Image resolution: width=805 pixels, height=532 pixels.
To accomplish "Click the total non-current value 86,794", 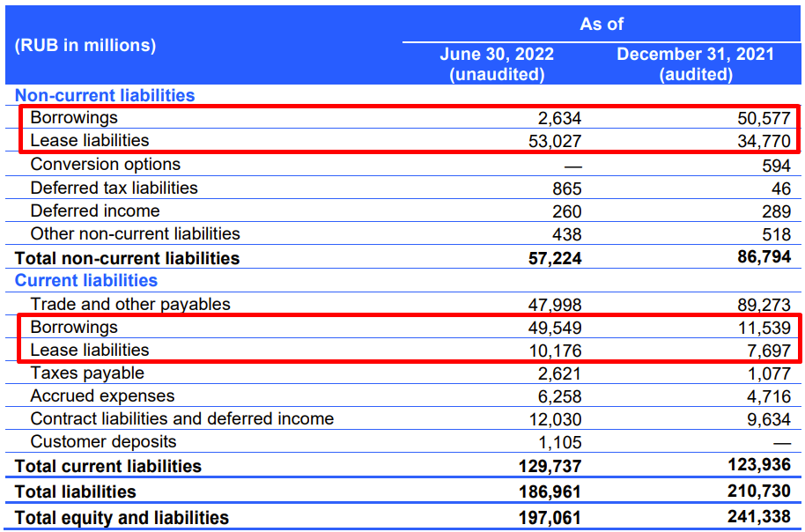I will point(764,256).
